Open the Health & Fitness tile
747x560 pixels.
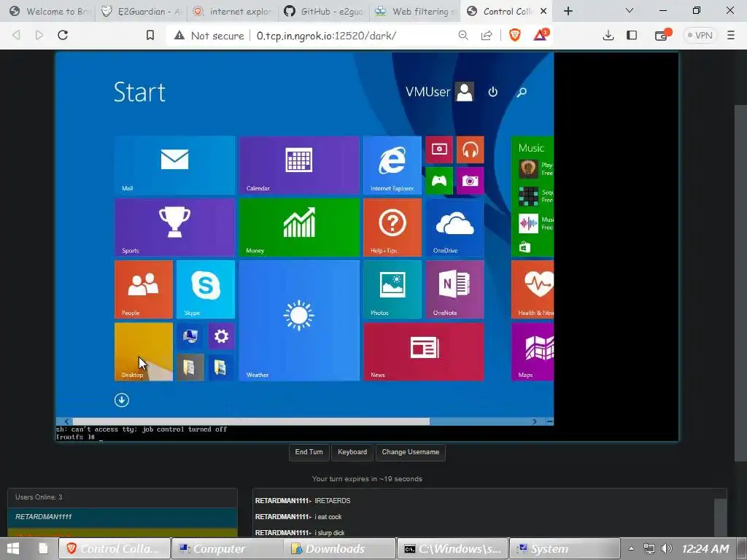533,289
